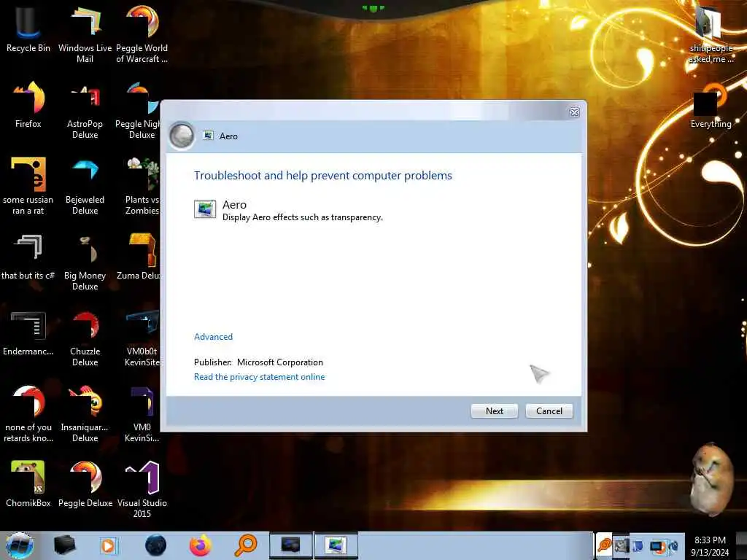Viewport: 747px width, 560px height.
Task: Switch to the Aero troubleshooter taskbar button
Action: coord(336,545)
